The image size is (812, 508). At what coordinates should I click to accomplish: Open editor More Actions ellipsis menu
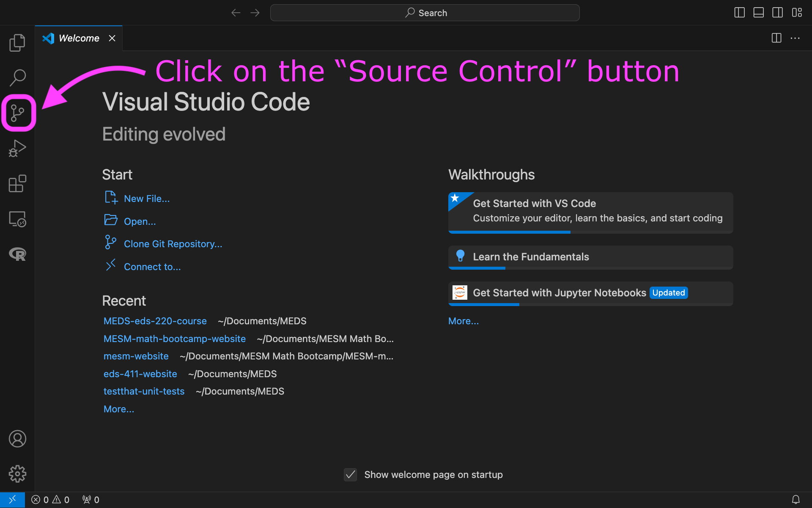point(795,38)
